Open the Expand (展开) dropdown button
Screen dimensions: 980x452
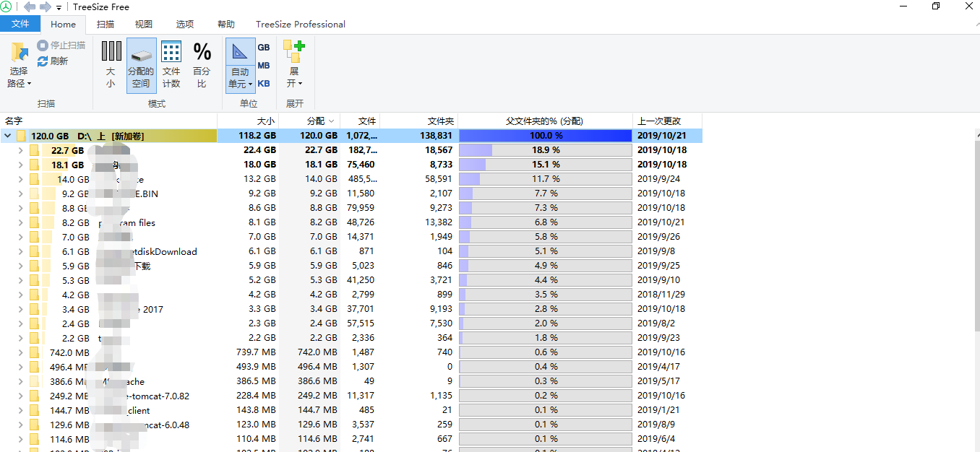294,65
